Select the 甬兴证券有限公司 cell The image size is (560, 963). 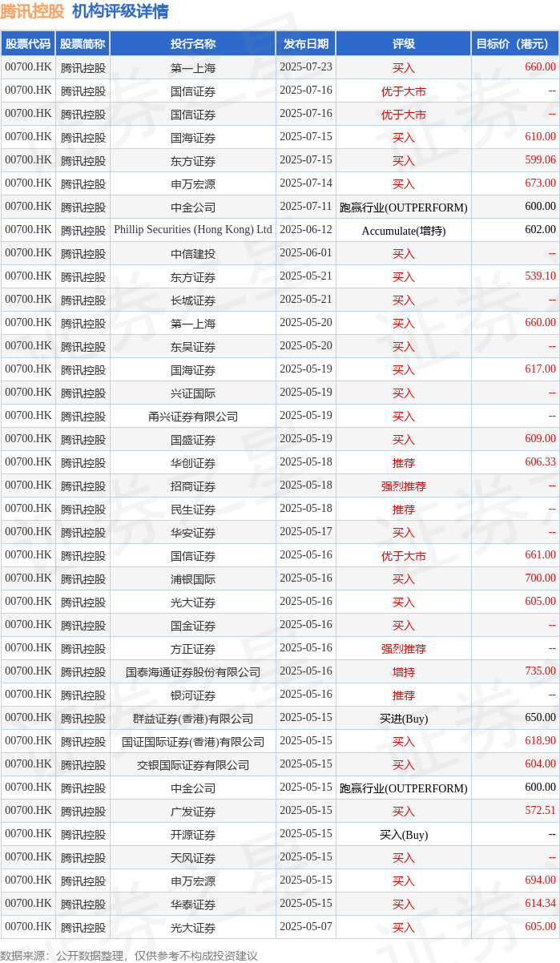[x=193, y=416]
